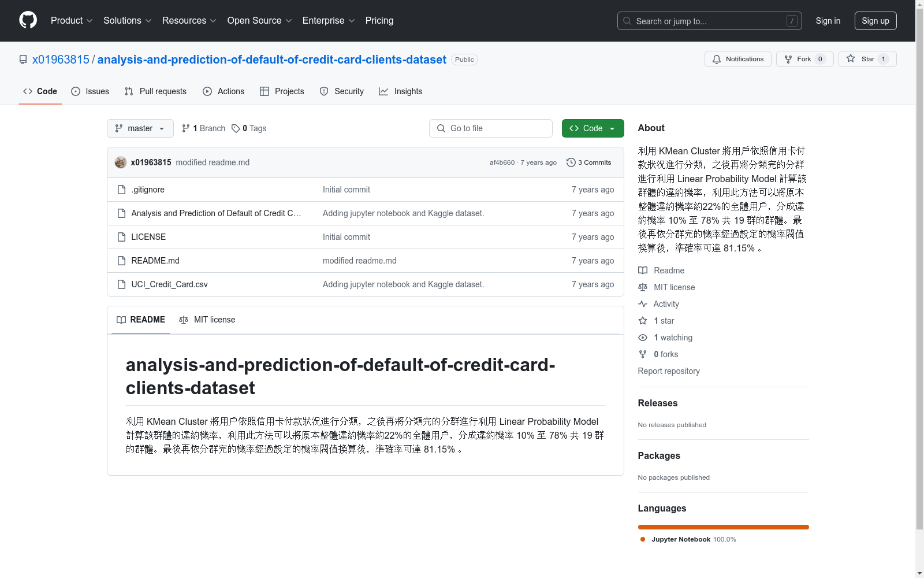View the 1 star stargazers link

(656, 321)
